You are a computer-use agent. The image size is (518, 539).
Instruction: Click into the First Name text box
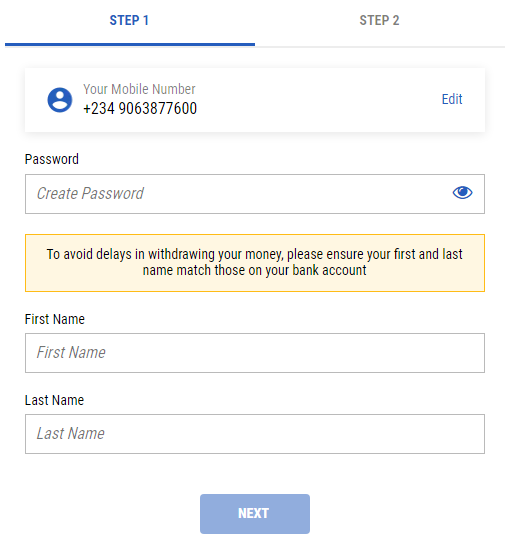(255, 353)
